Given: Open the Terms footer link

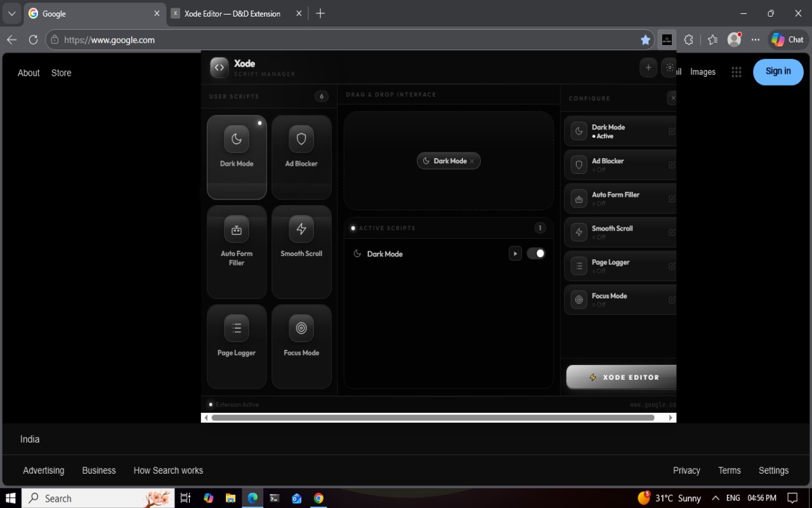Looking at the screenshot, I should [730, 471].
